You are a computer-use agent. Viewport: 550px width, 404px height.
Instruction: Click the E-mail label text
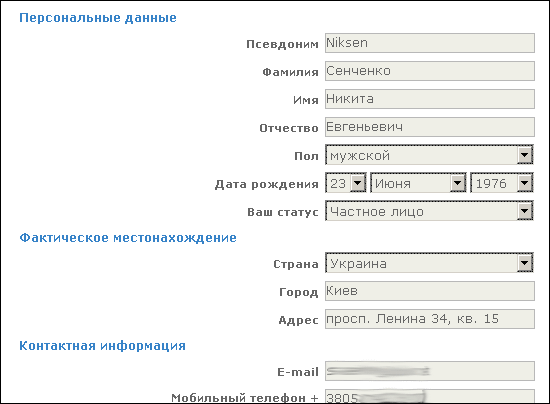(298, 372)
